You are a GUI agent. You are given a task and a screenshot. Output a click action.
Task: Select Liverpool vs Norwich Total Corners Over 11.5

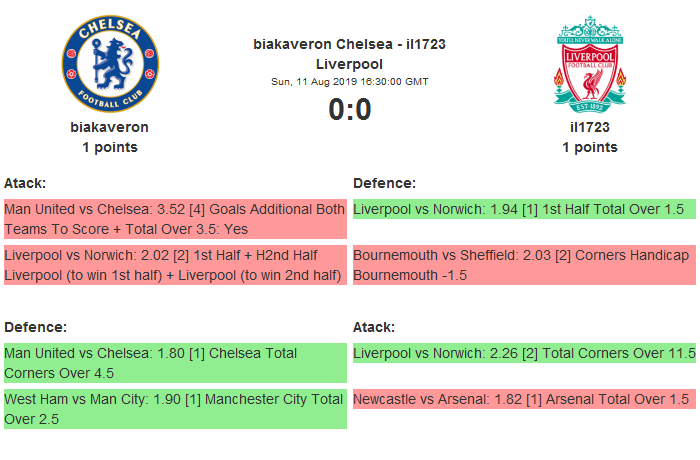pyautogui.click(x=524, y=352)
